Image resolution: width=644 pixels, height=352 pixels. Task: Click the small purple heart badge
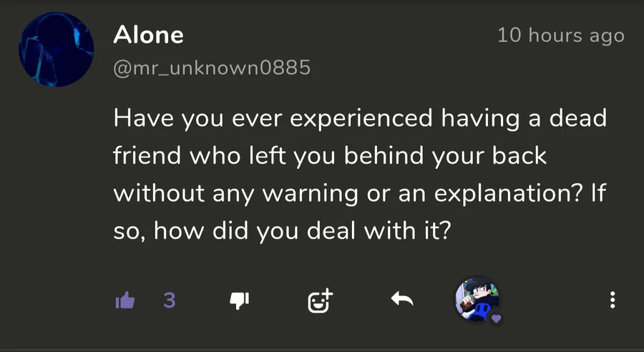496,318
